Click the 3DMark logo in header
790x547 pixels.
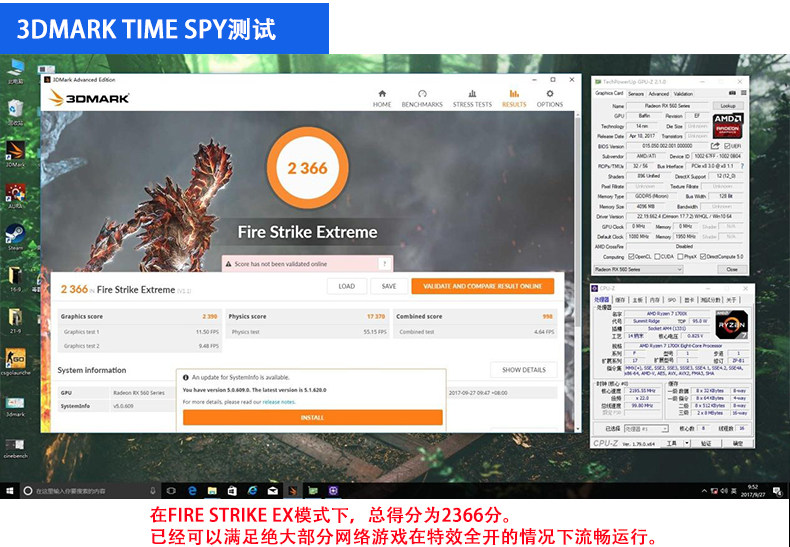pos(89,98)
